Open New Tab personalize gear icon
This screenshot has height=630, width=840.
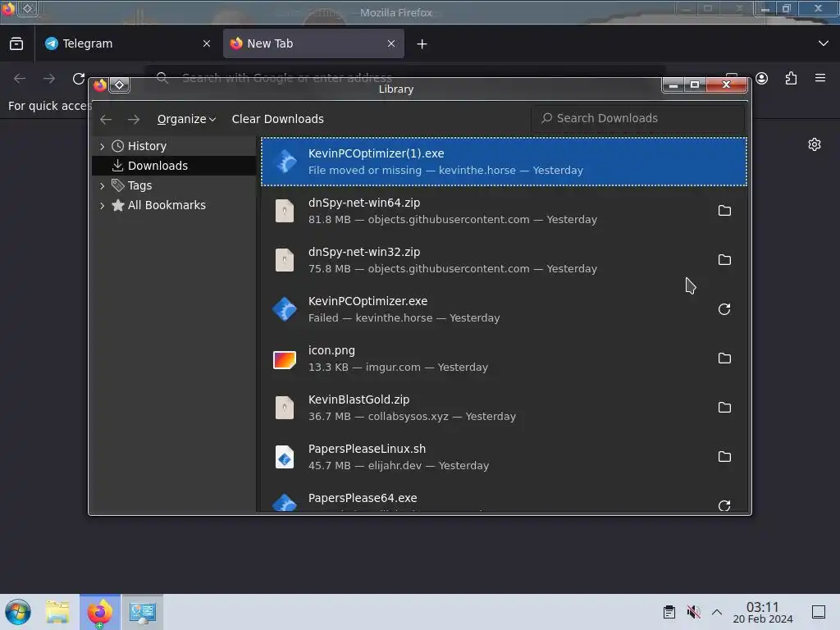(x=815, y=144)
